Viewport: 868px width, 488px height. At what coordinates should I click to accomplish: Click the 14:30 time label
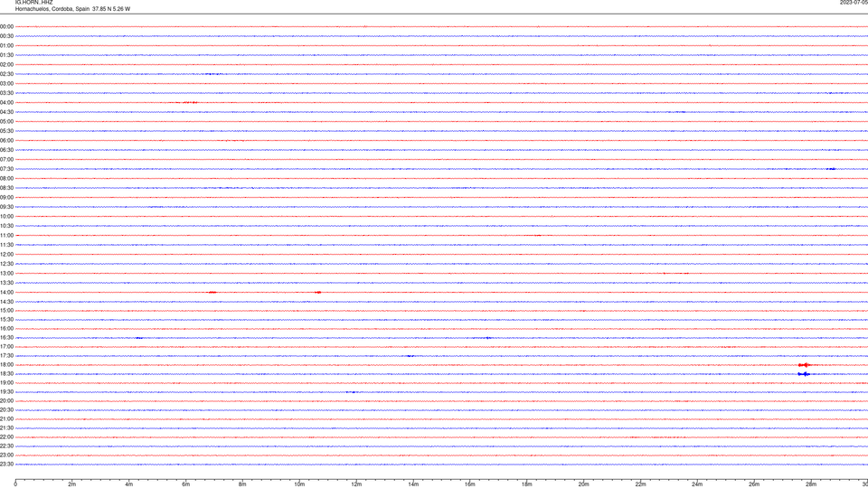[6, 302]
